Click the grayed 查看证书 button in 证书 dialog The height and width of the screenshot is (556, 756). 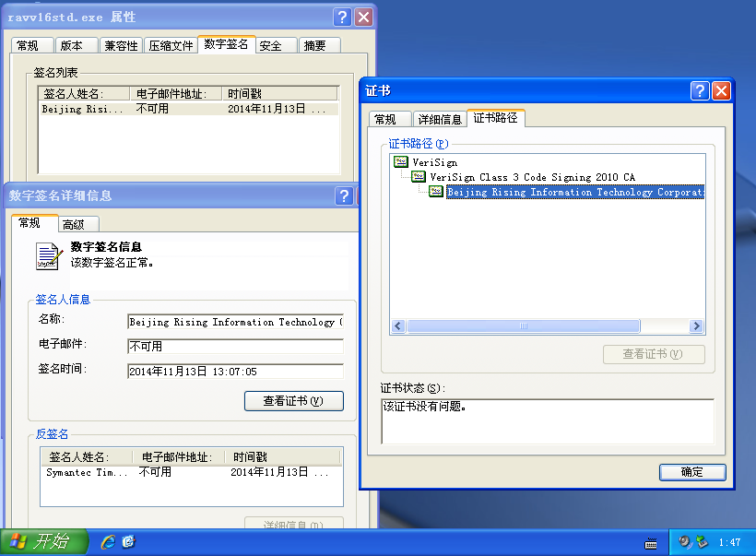click(x=654, y=354)
